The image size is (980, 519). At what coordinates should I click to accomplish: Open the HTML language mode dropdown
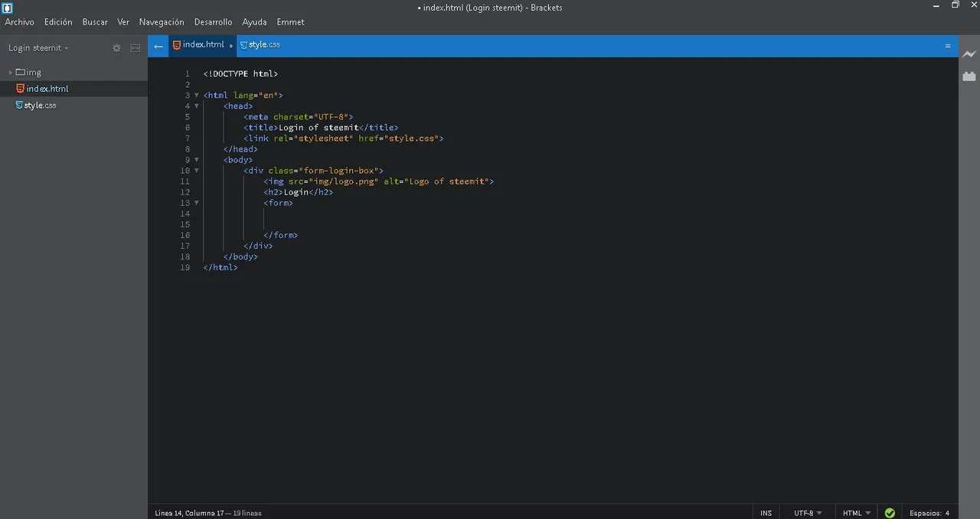(856, 513)
